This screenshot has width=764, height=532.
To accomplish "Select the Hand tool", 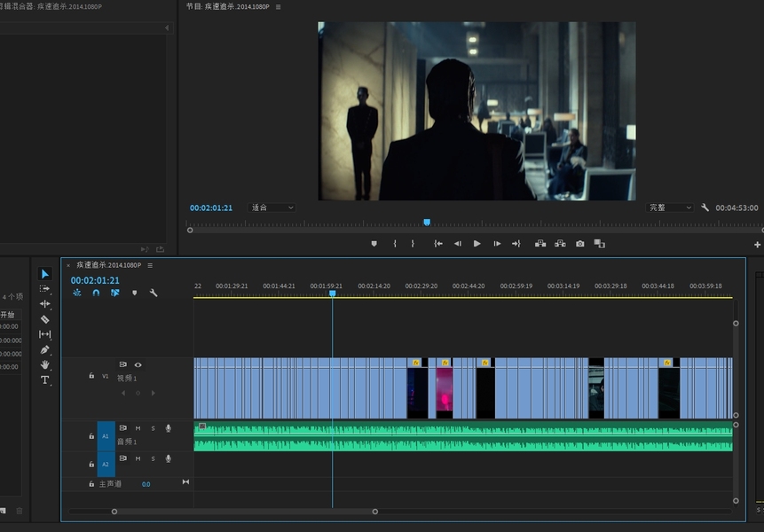I will [45, 364].
